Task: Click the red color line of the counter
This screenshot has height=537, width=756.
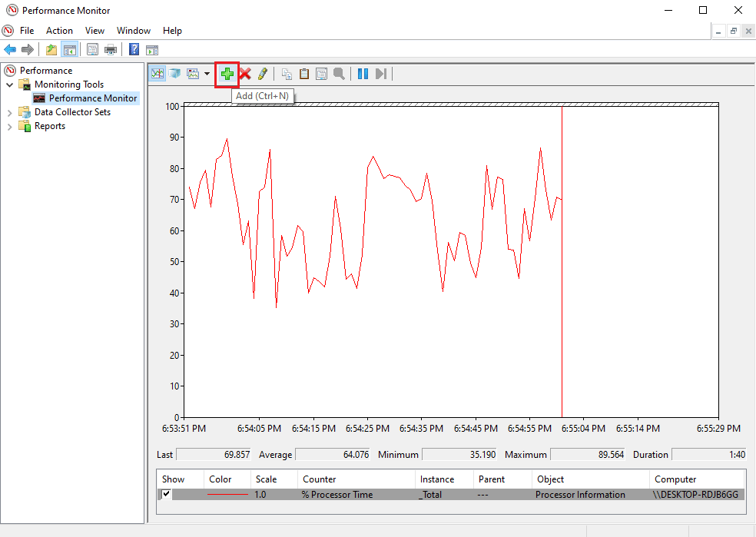Action: click(227, 495)
